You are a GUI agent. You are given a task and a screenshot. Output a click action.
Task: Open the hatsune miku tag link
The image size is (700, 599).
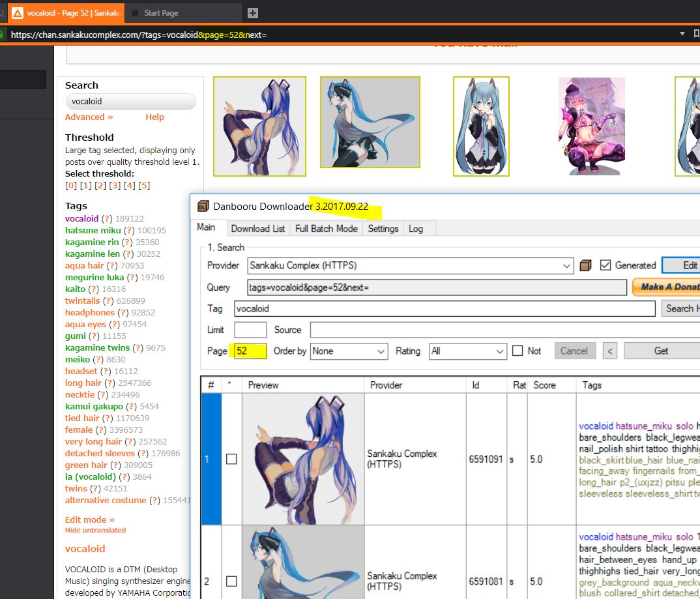coord(93,230)
